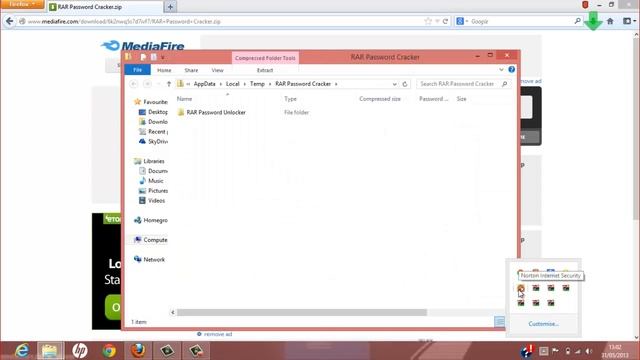Expand breadcrumb arrow after Temp
This screenshot has height=360, width=640.
point(270,84)
